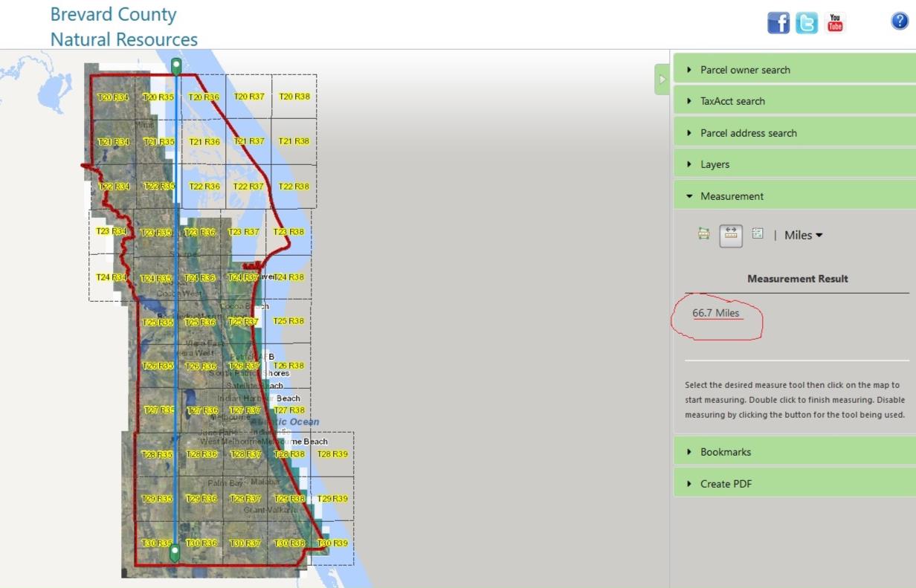Viewport: 916px width, 588px height.
Task: Click the Measurement Result heading
Action: (798, 279)
